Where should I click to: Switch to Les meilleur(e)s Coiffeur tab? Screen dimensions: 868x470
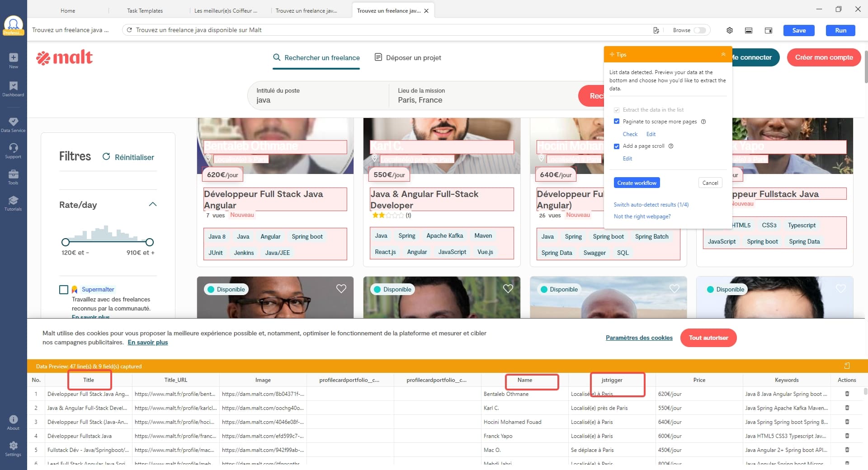(x=226, y=10)
